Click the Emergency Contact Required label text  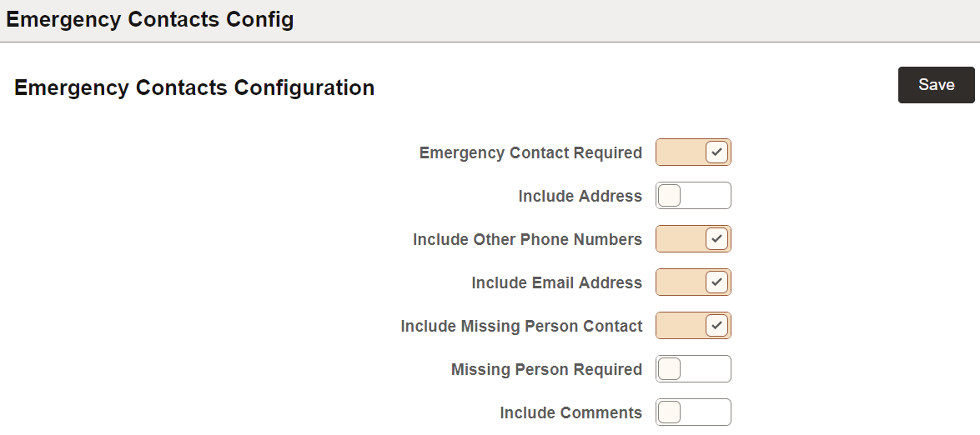pos(530,153)
